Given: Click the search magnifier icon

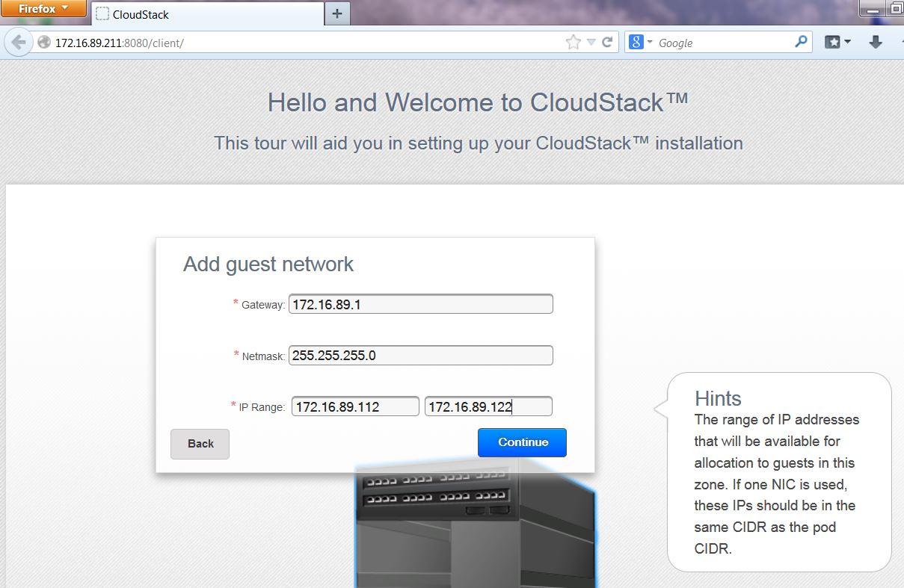Looking at the screenshot, I should pos(801,42).
